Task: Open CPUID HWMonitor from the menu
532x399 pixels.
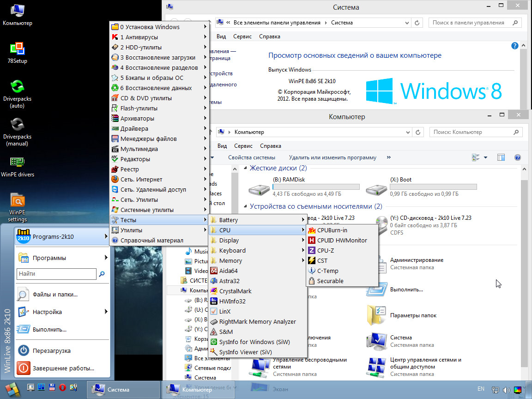Action: 342,240
